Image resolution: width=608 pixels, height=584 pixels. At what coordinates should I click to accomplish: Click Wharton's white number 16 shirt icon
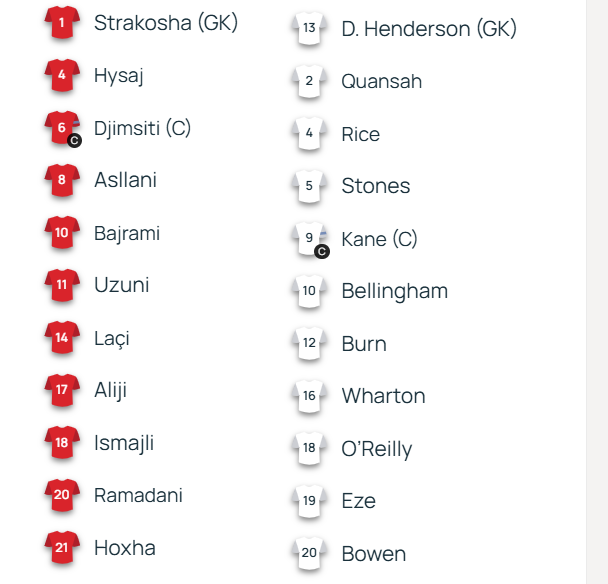pos(309,396)
